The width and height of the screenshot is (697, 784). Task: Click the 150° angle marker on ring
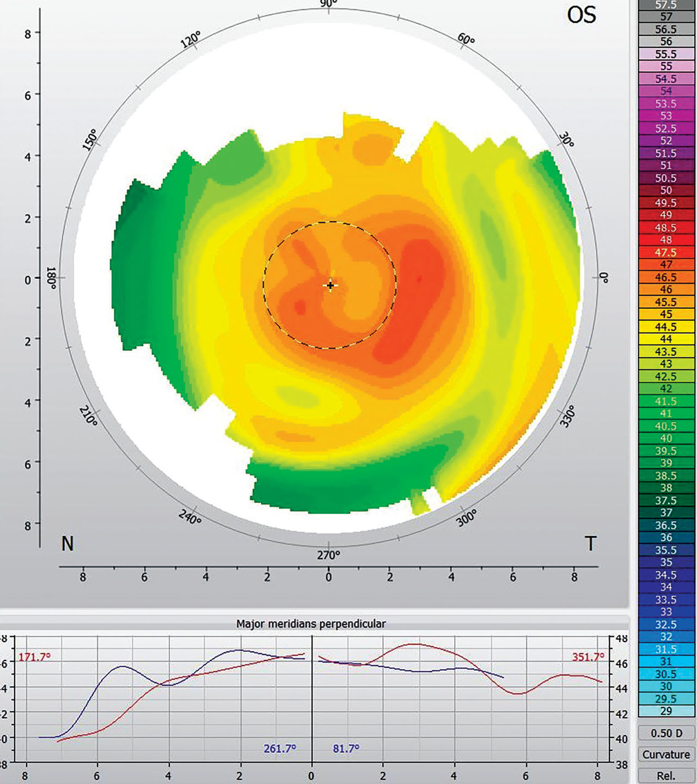point(90,139)
